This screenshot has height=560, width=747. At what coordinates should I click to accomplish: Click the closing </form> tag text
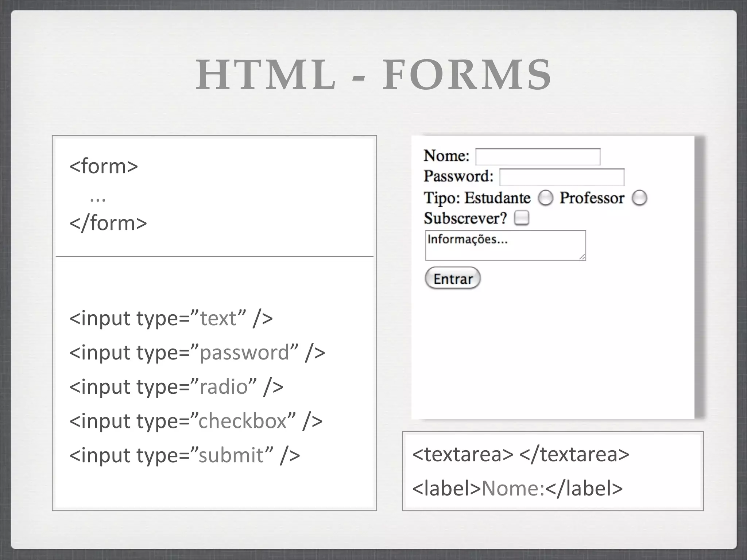108,223
